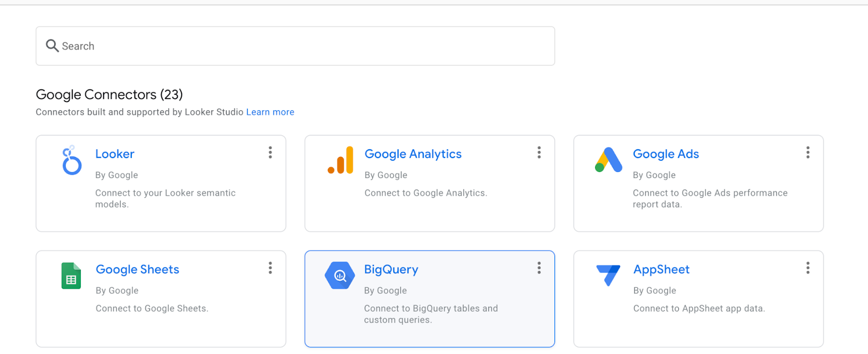The width and height of the screenshot is (868, 354).
Task: Click the Google Sheets green icon
Action: [71, 276]
